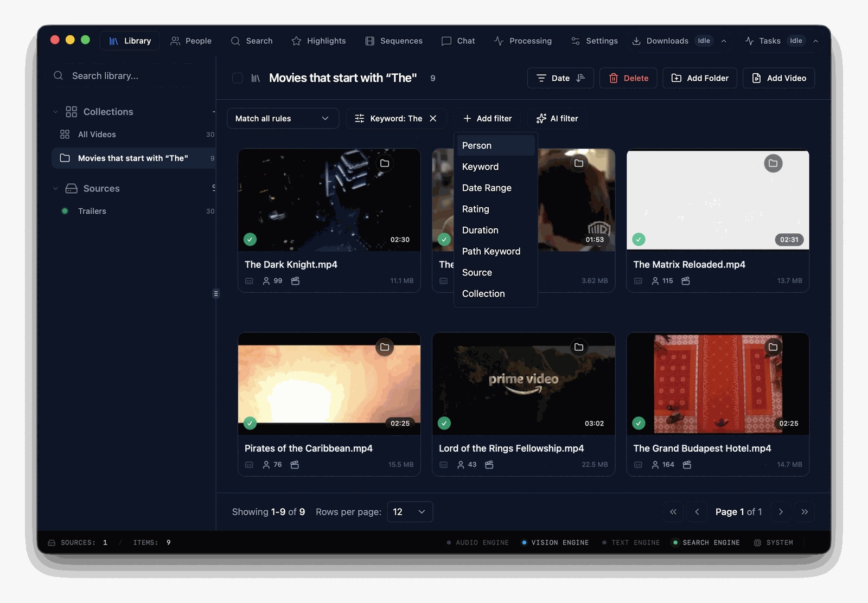Choose Source from filter menu
Image resolution: width=868 pixels, height=603 pixels.
496,272
